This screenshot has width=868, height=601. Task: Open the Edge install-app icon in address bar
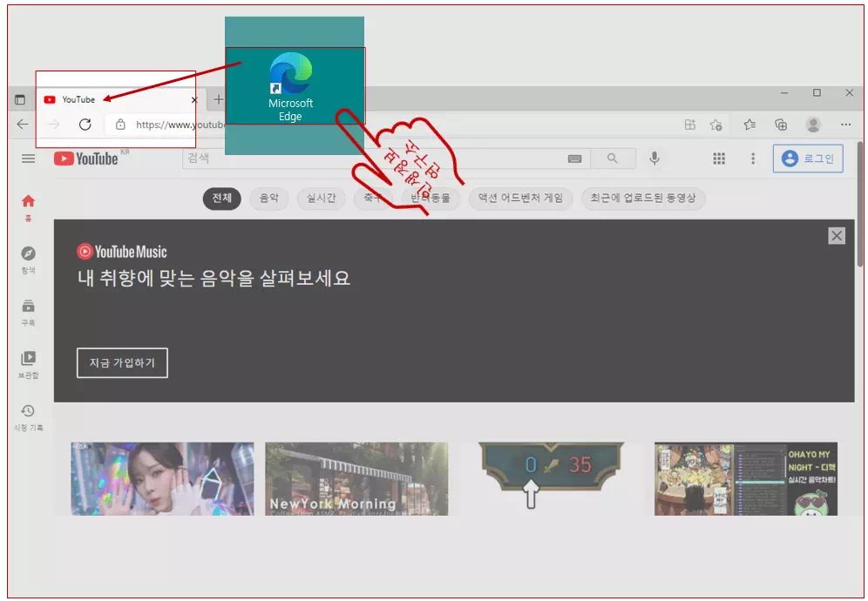pos(689,125)
